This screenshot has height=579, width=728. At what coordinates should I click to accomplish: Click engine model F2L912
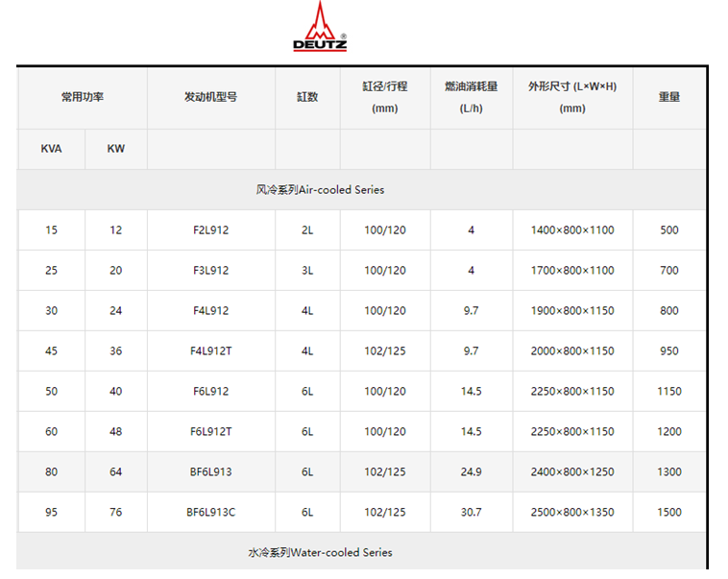click(210, 230)
